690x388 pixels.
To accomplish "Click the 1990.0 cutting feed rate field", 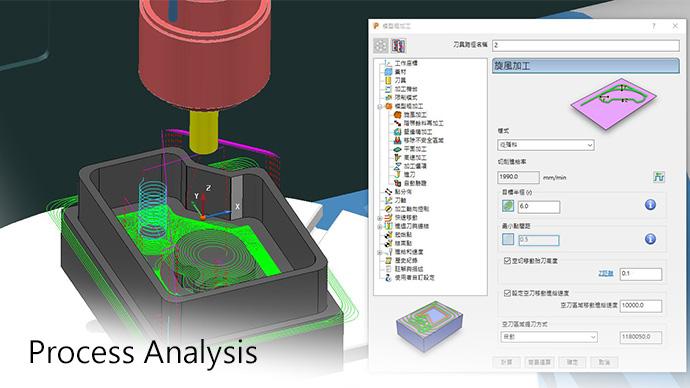I will click(518, 177).
